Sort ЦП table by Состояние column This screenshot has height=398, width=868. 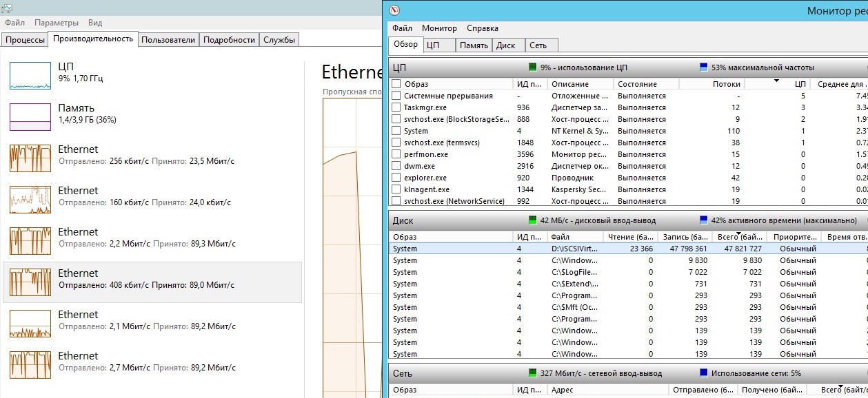pos(646,84)
